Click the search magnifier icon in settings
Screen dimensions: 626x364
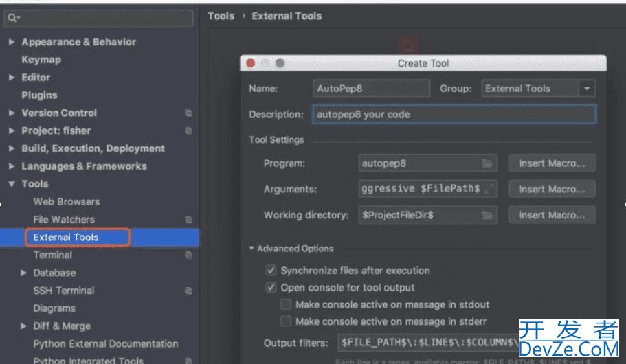pos(13,18)
